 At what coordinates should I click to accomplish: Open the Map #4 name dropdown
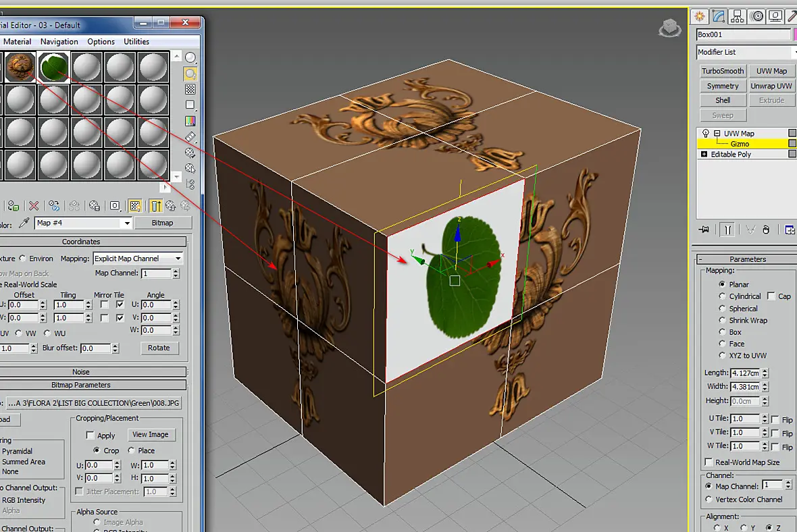[127, 223]
